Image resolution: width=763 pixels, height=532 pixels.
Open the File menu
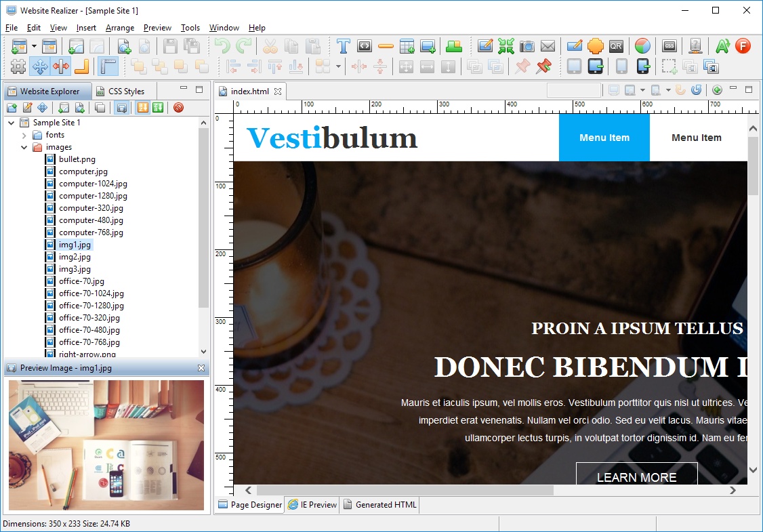pos(12,28)
